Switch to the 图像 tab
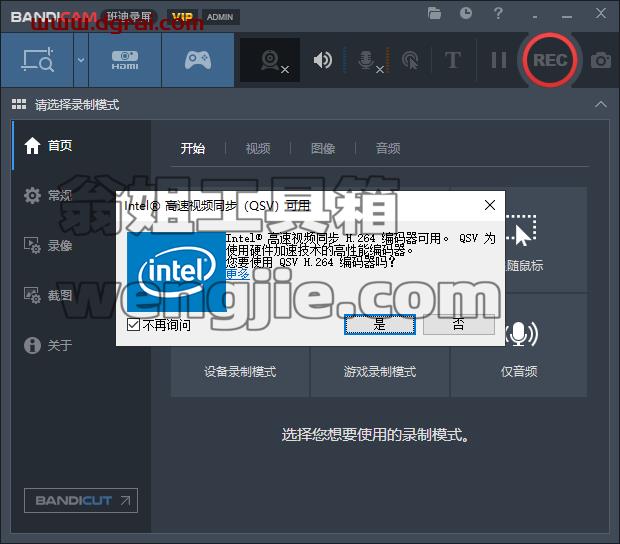 coord(323,149)
